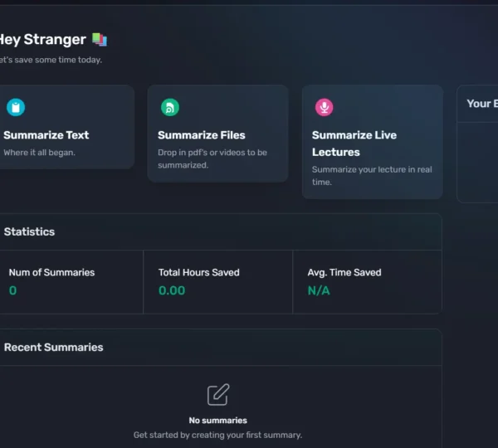Screen dimensions: 498x448
Task: Click the Statistics section header
Action: (x=30, y=231)
